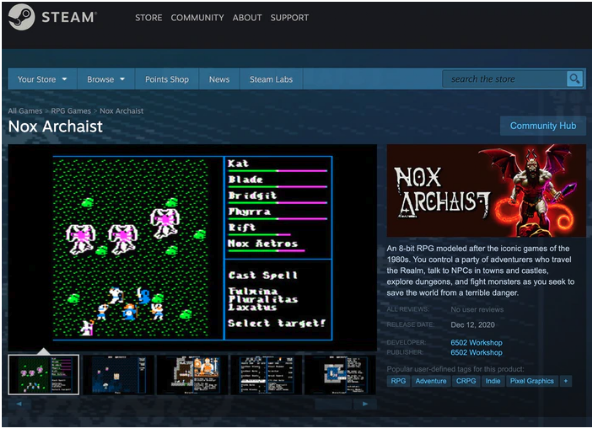This screenshot has height=429, width=593.
Task: Expand the Your Store dropdown
Action: pyautogui.click(x=42, y=79)
